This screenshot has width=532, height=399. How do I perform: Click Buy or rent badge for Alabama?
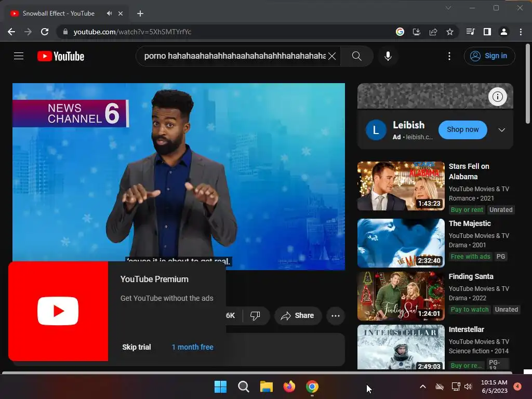point(467,210)
